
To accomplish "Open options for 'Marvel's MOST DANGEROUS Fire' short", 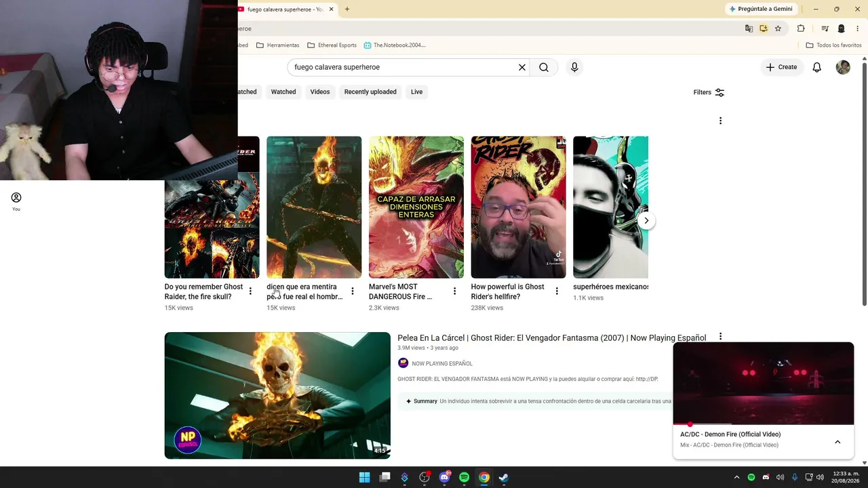I will click(455, 291).
